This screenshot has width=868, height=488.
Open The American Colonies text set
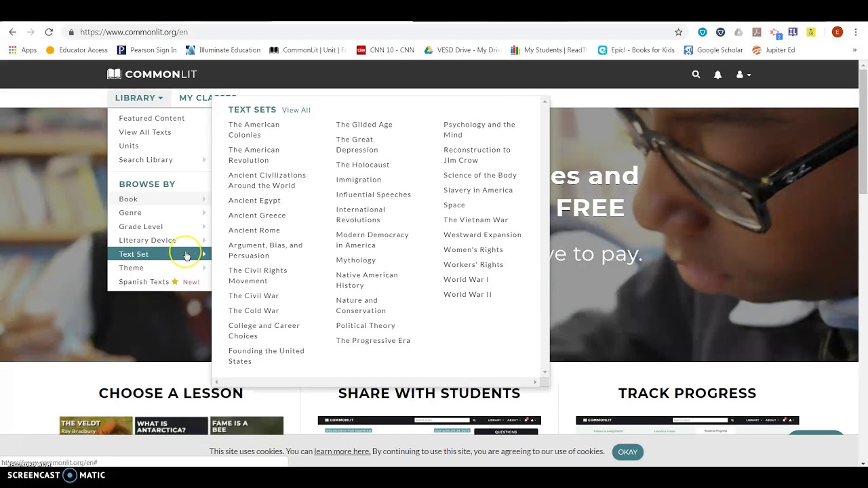pyautogui.click(x=254, y=129)
